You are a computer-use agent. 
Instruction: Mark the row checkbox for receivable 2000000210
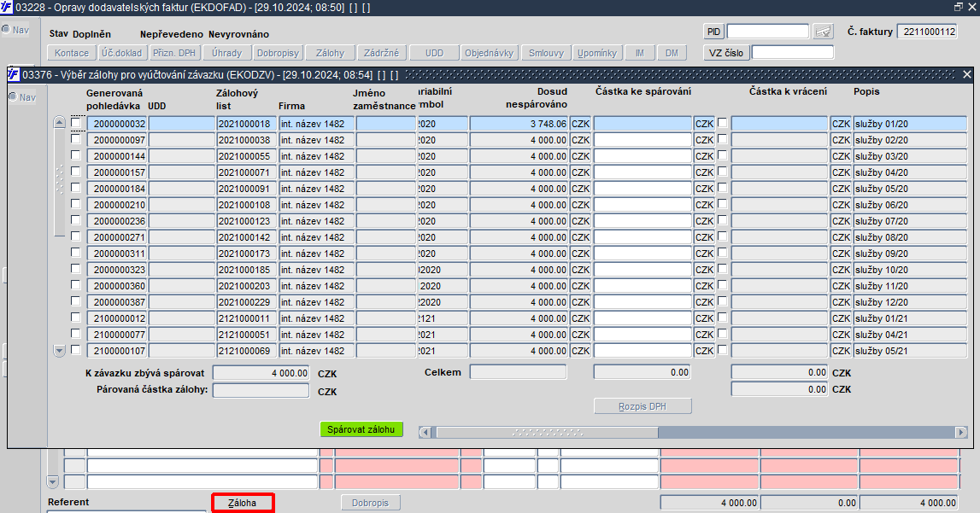click(x=76, y=204)
